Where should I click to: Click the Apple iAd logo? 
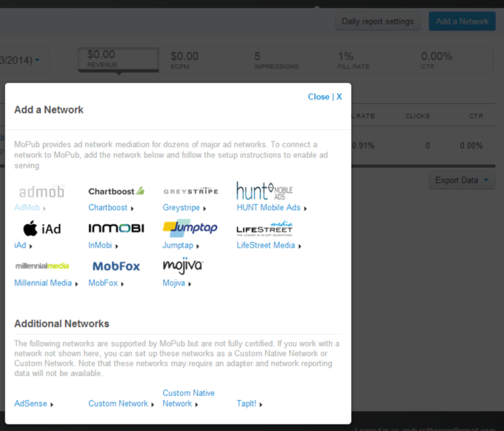[x=42, y=228]
